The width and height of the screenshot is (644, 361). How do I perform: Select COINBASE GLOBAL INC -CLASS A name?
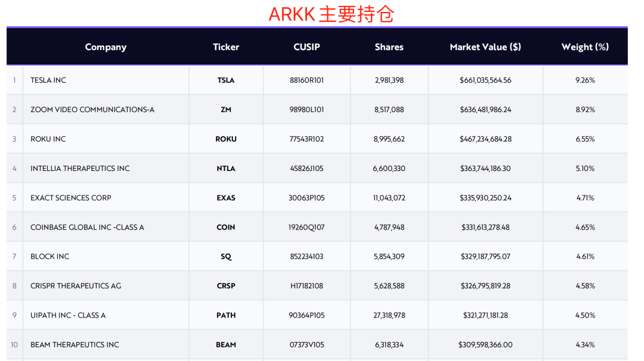[x=87, y=228]
